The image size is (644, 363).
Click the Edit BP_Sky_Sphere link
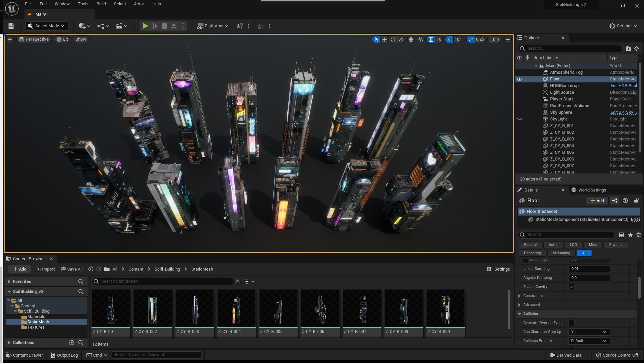coord(624,112)
